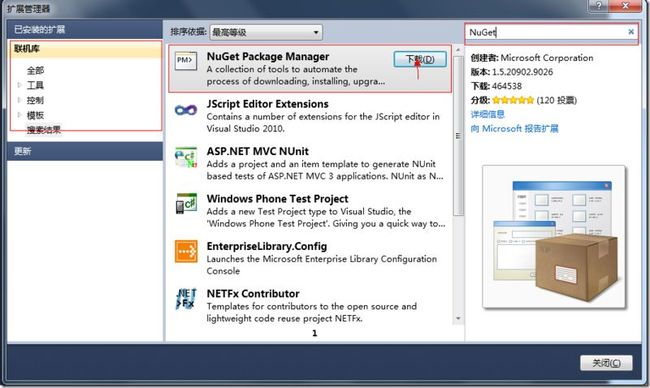The height and width of the screenshot is (388, 650).
Task: Click 'Contains a number of extensions' description
Action: tap(323, 123)
